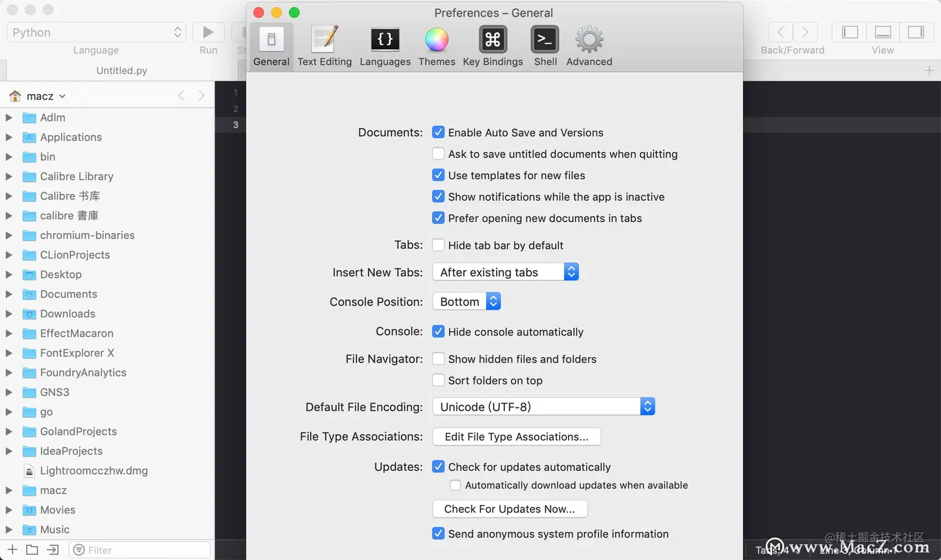Screen dimensions: 941x560
Task: Select the IdeaProjects folder row
Action: [x=107, y=451]
